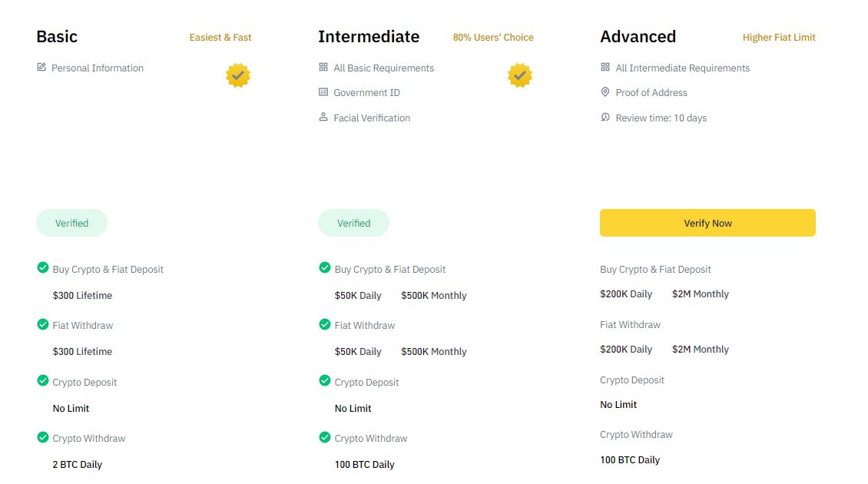Viewport: 868px width, 484px height.
Task: Toggle the green check beside Buy Crypto under Basic
Action: tap(43, 268)
